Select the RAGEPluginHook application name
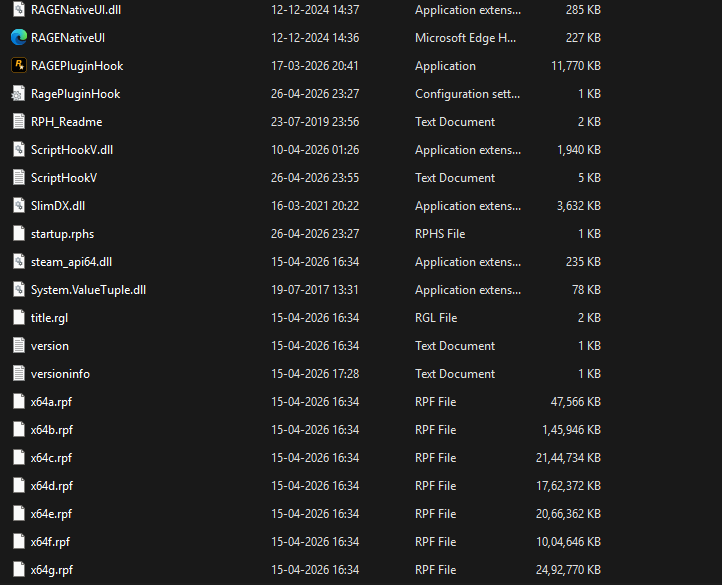722x585 pixels. pos(77,66)
